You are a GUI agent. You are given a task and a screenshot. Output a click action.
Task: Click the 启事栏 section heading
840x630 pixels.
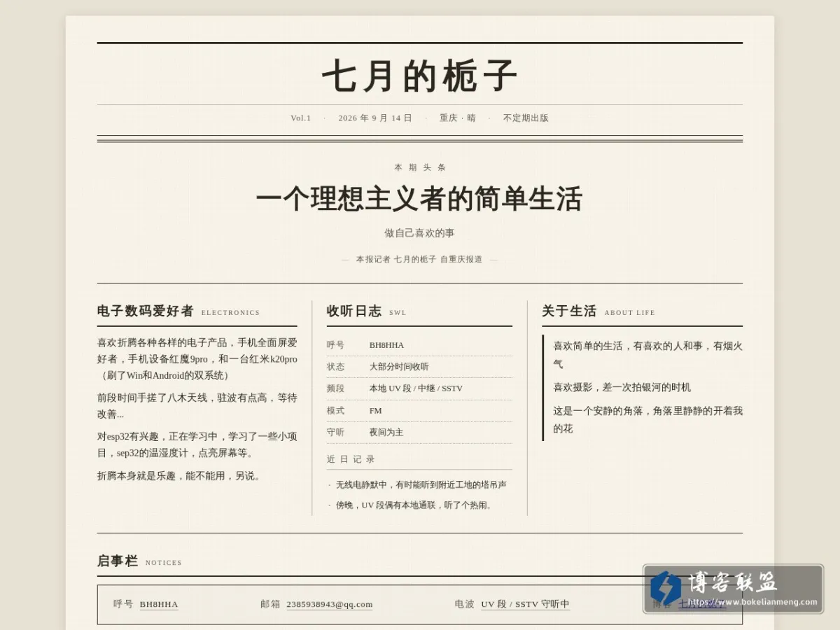[118, 561]
